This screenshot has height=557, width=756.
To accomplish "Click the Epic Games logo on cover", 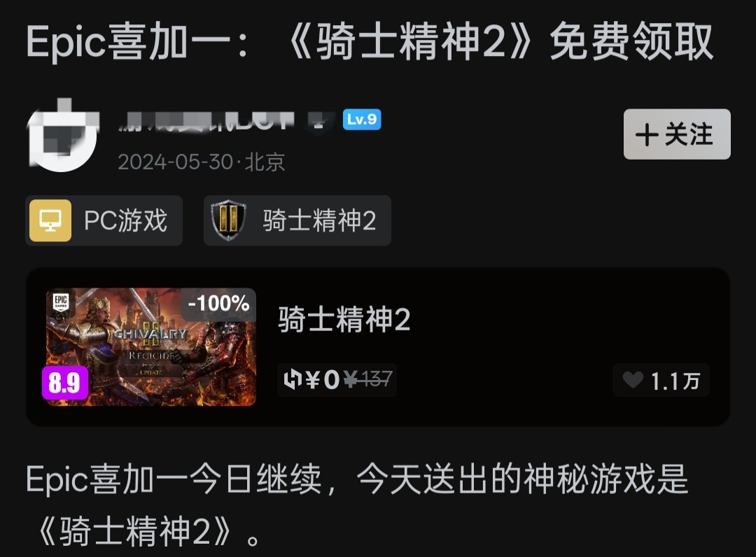I will 61,302.
